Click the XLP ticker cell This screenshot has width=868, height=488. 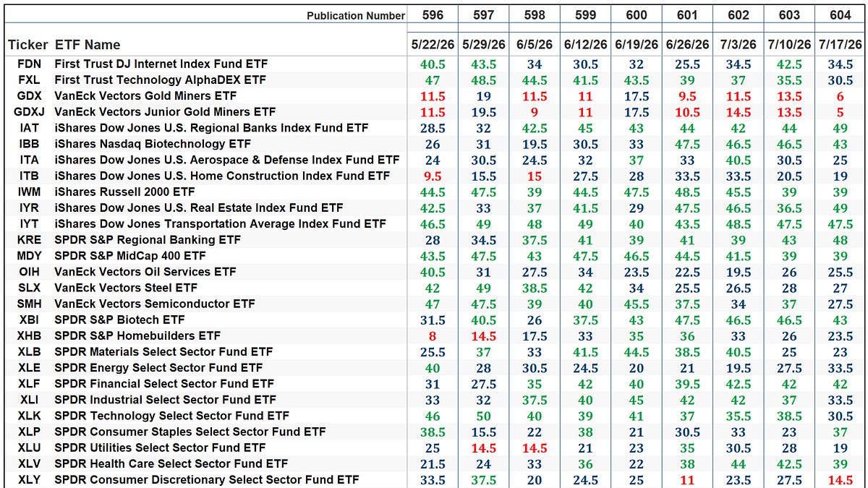28,432
